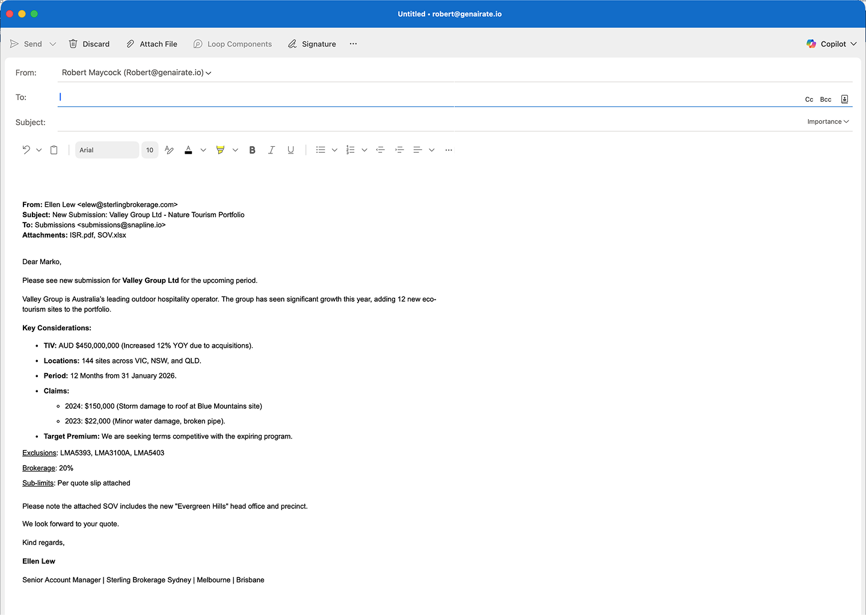Click the "Key Considerations:" heading
Viewport: 866px width, 616px height.
pyautogui.click(x=57, y=328)
